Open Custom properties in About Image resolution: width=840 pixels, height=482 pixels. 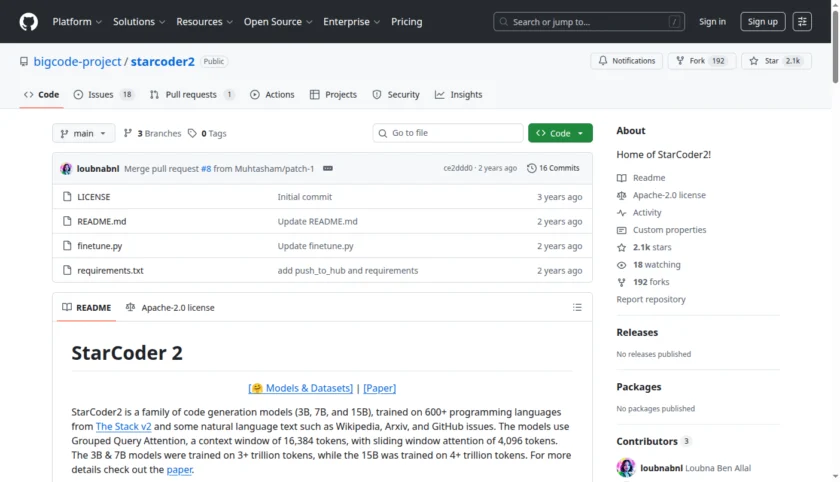(x=669, y=230)
